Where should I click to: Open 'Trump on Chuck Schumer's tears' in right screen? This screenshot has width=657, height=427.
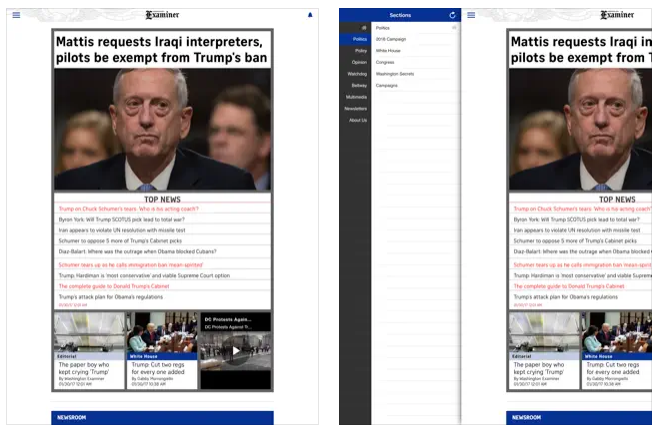coord(582,209)
